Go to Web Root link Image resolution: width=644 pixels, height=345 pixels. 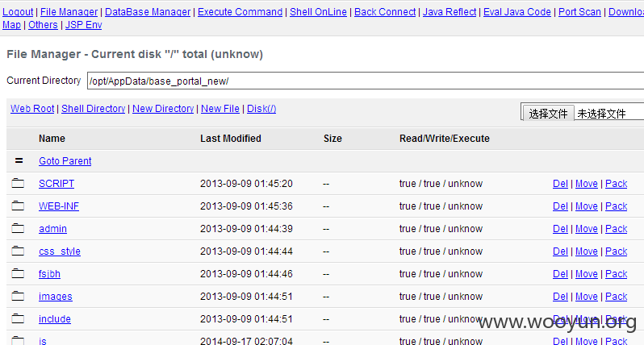pos(32,109)
